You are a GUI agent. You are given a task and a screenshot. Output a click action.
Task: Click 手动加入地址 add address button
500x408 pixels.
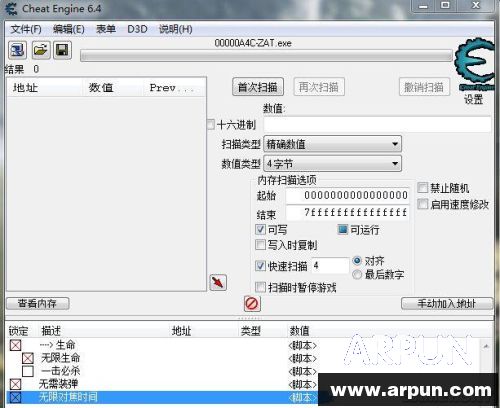tap(447, 303)
